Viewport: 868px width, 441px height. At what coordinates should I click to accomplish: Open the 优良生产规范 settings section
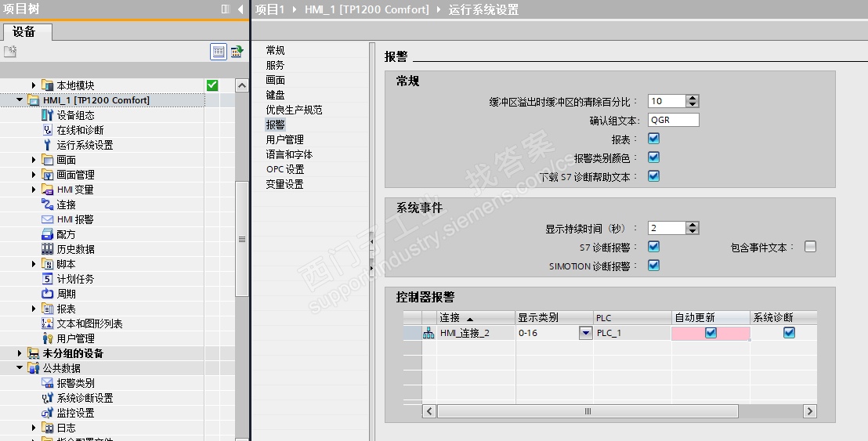(x=294, y=110)
